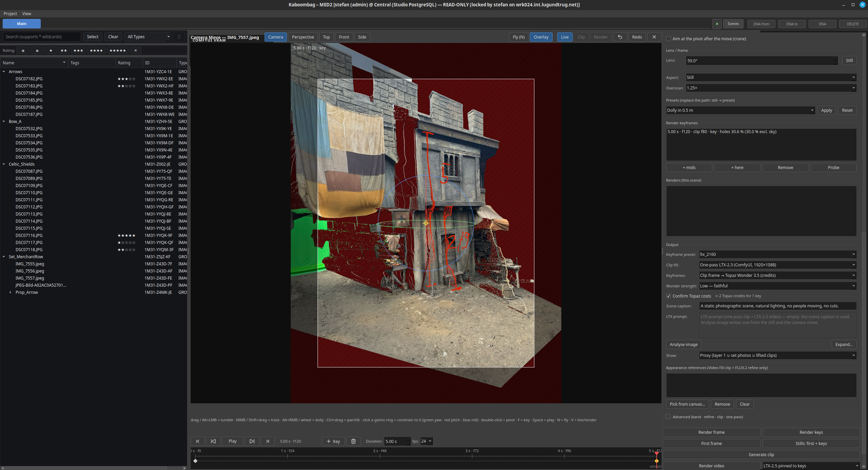Open the View menu
Screen dimensions: 868x470
pos(26,13)
